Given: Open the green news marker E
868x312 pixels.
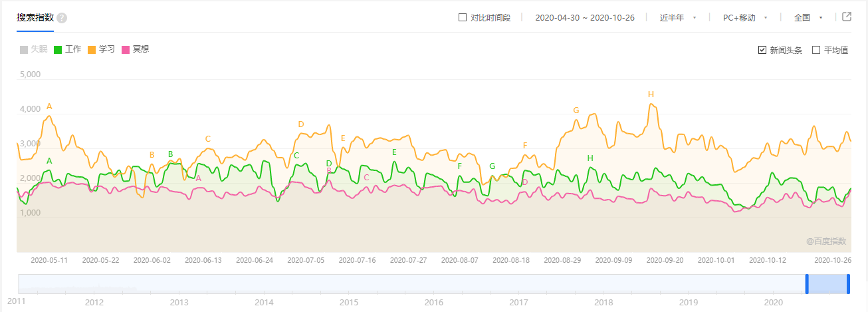Looking at the screenshot, I should pos(394,152).
